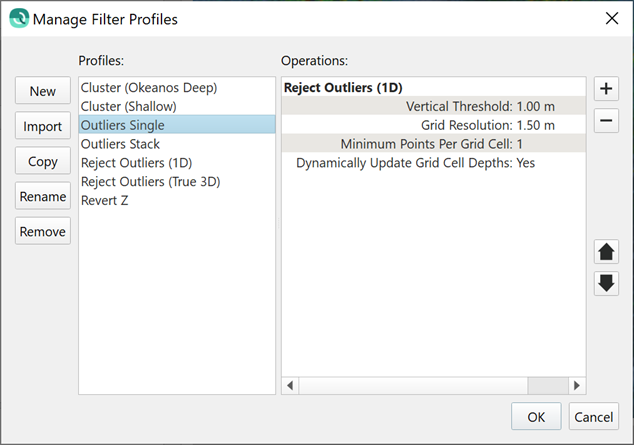Move operation up with arrow icon
Screen dimensions: 634x445
click(606, 251)
